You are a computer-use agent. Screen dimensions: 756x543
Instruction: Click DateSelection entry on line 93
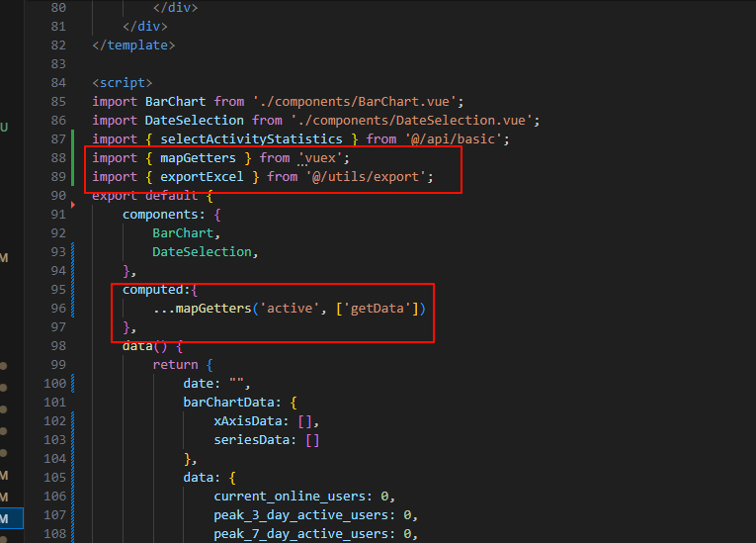(202, 252)
